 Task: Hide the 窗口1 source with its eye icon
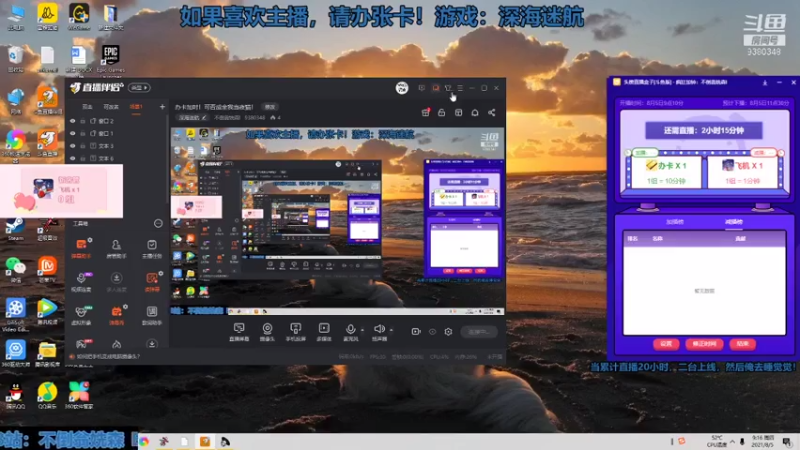[72, 133]
